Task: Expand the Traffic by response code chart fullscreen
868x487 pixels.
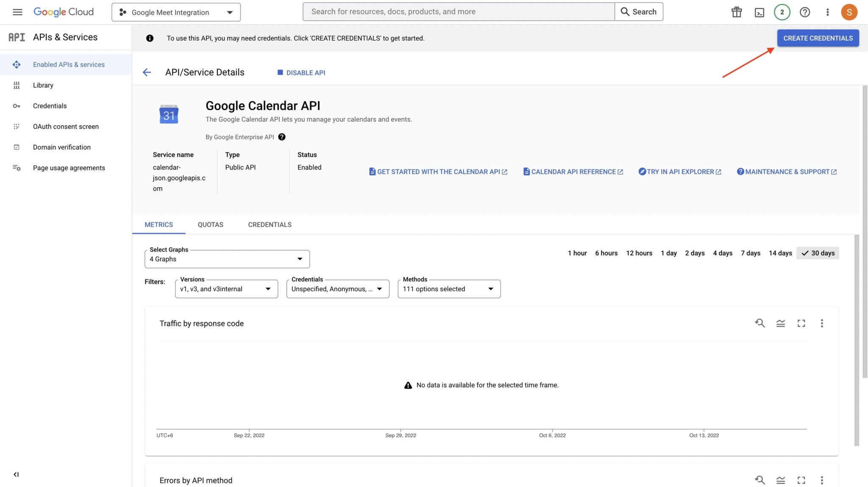Action: tap(801, 323)
